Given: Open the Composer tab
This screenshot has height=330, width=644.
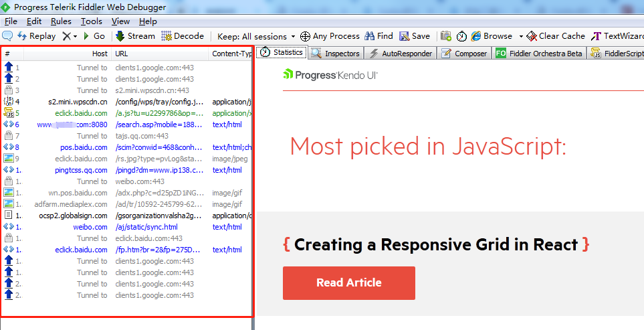Looking at the screenshot, I should click(464, 53).
